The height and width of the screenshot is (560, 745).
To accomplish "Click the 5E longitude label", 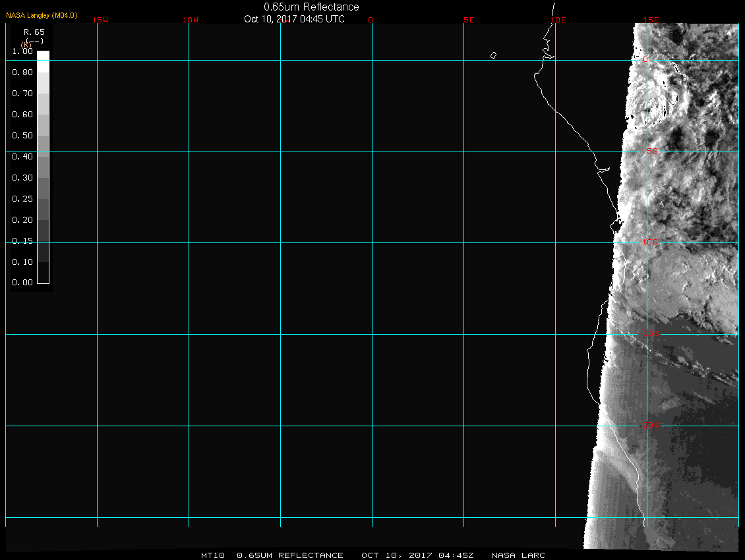I will tap(469, 20).
